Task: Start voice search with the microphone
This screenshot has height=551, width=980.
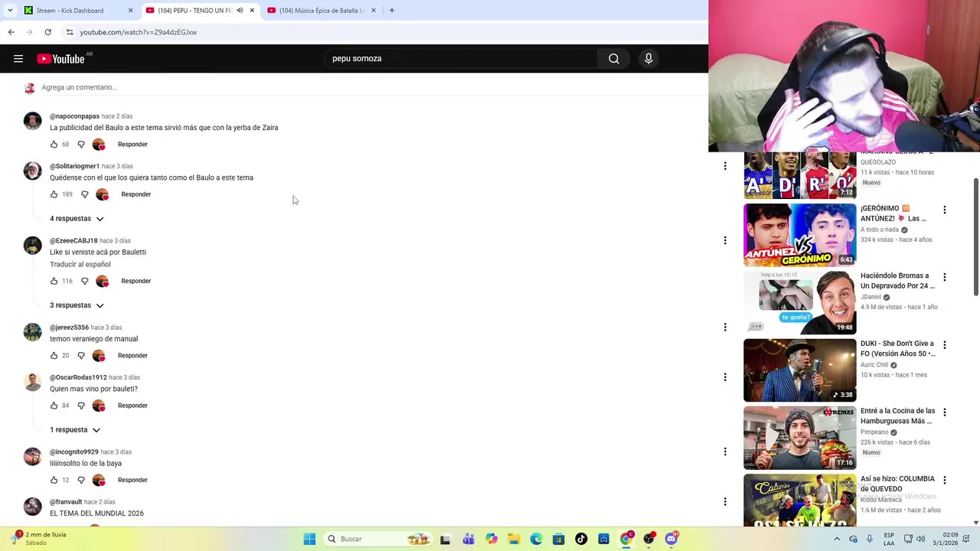Action: pyautogui.click(x=648, y=58)
